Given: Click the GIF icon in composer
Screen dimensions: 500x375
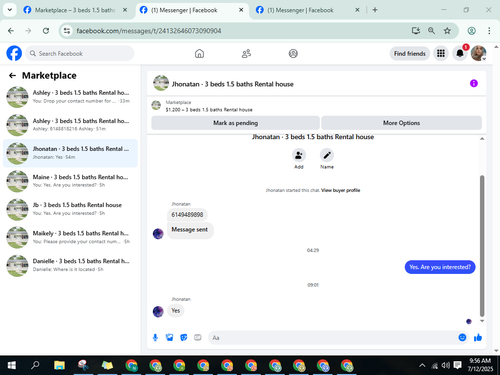Looking at the screenshot, I should click(x=198, y=337).
